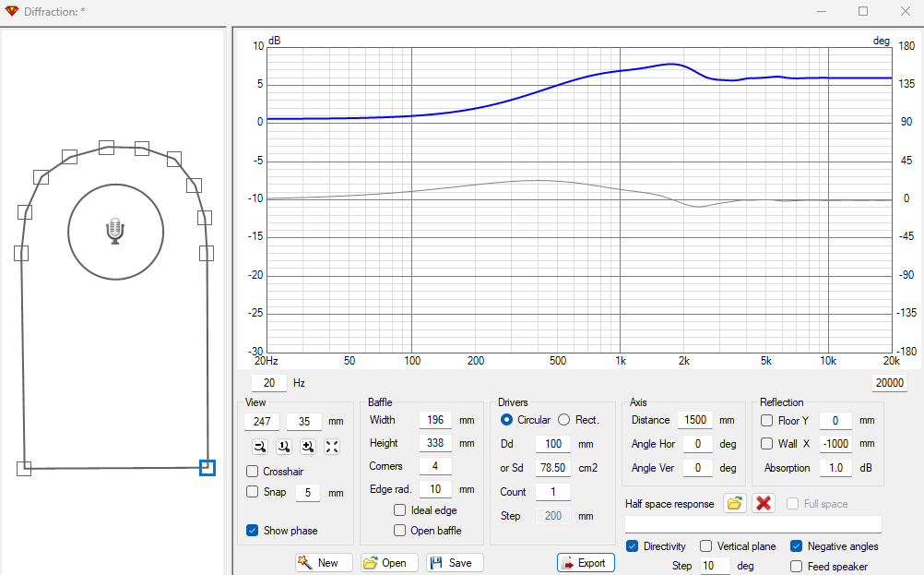The height and width of the screenshot is (575, 924).
Task: Click the Save button
Action: pyautogui.click(x=455, y=563)
